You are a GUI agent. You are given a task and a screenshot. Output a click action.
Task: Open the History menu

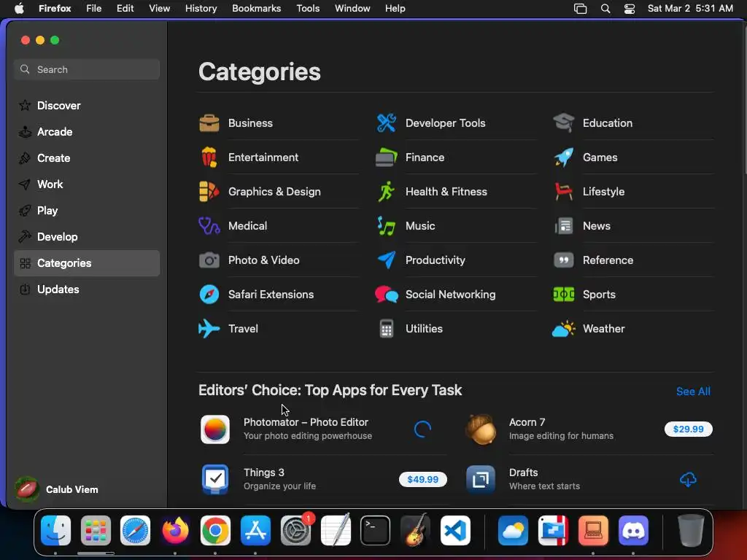pyautogui.click(x=201, y=8)
